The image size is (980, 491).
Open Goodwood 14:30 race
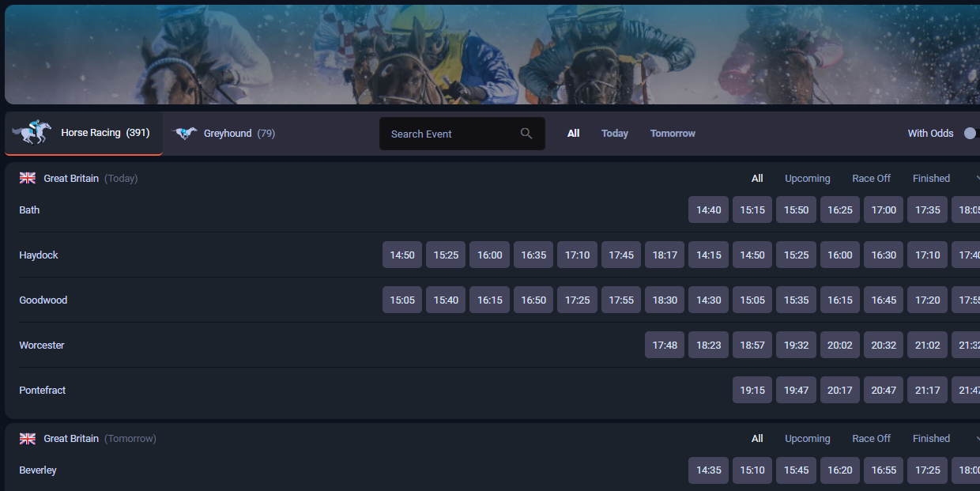pos(708,300)
